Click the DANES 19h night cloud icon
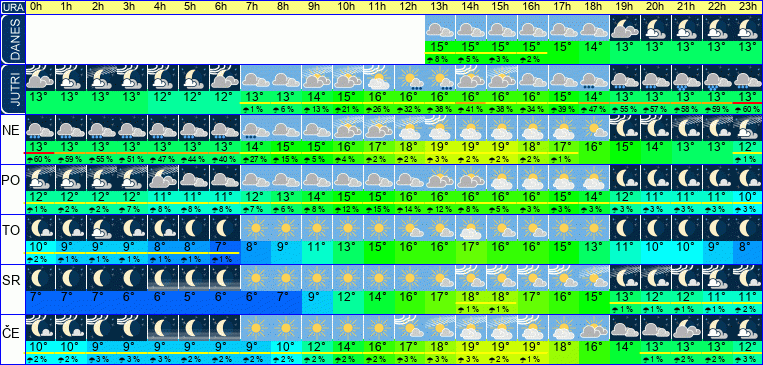 [x=625, y=28]
